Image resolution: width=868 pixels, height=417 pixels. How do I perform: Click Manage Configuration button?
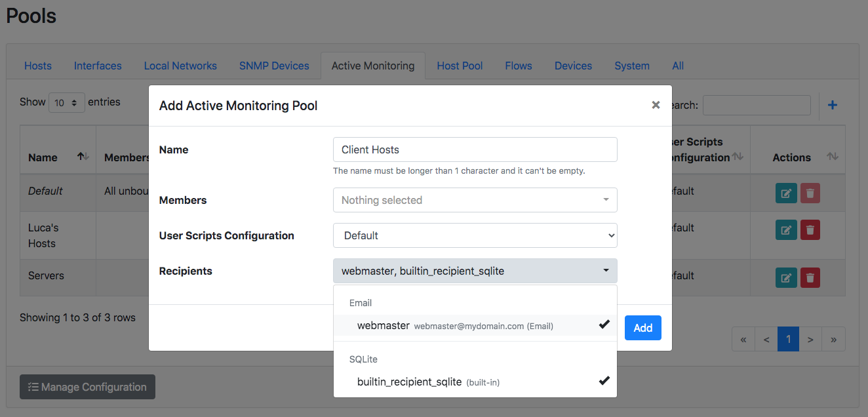click(87, 387)
